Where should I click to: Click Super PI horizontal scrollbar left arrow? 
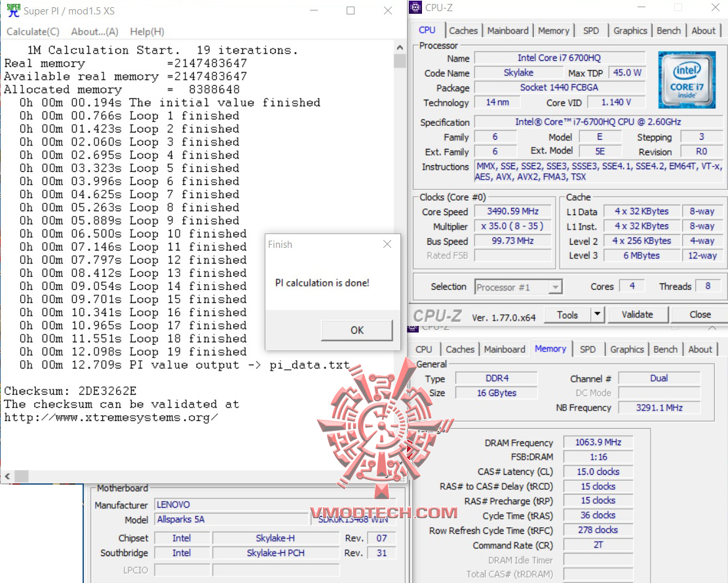click(x=7, y=476)
